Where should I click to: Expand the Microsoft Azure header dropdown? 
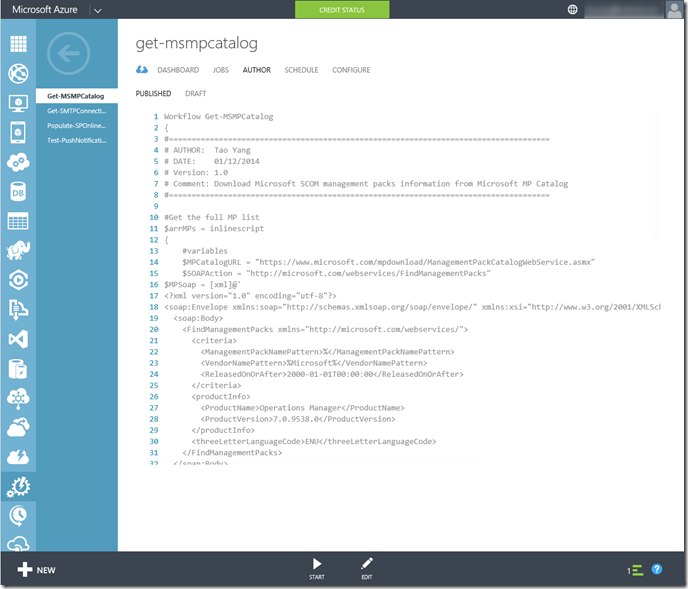pos(97,11)
